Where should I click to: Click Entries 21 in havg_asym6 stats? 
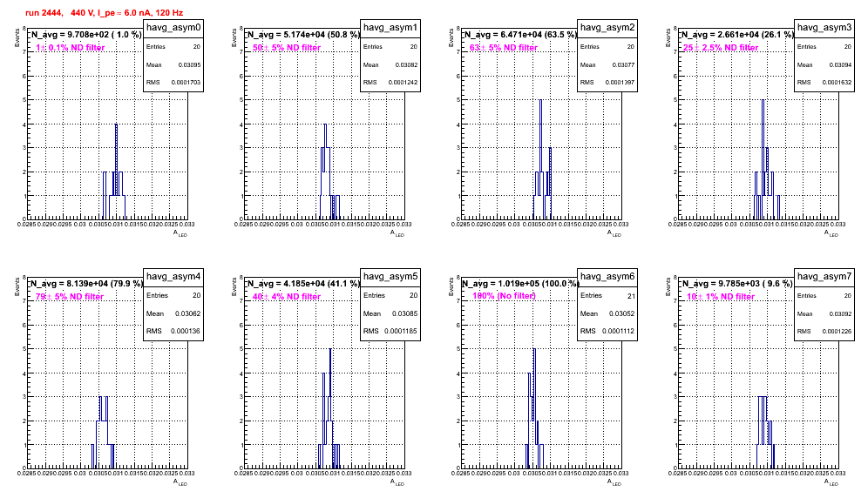[x=607, y=296]
